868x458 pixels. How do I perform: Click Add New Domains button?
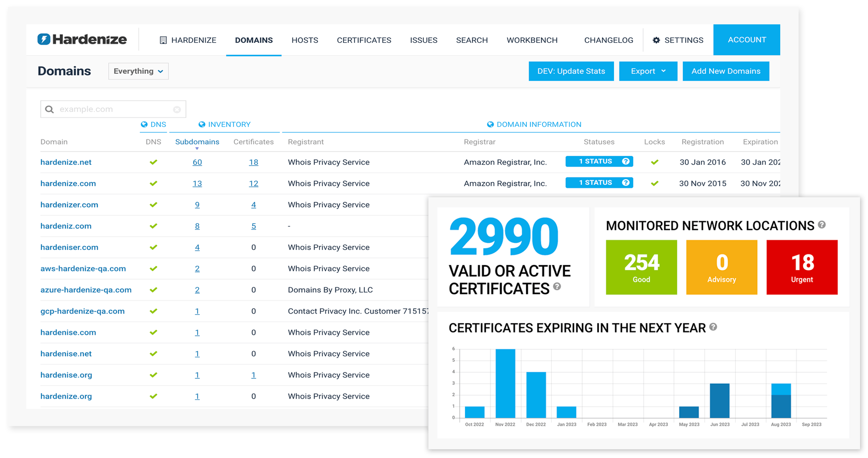pos(726,71)
